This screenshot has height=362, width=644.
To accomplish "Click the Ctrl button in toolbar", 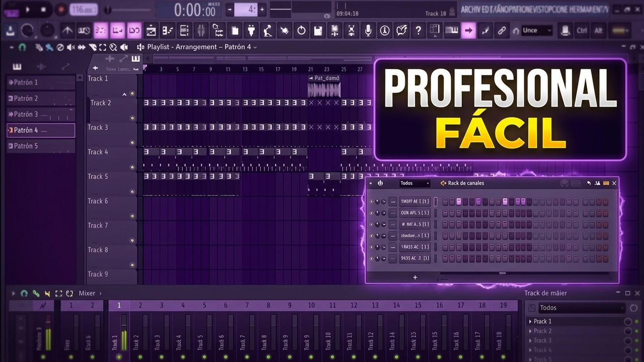I will coord(582,31).
